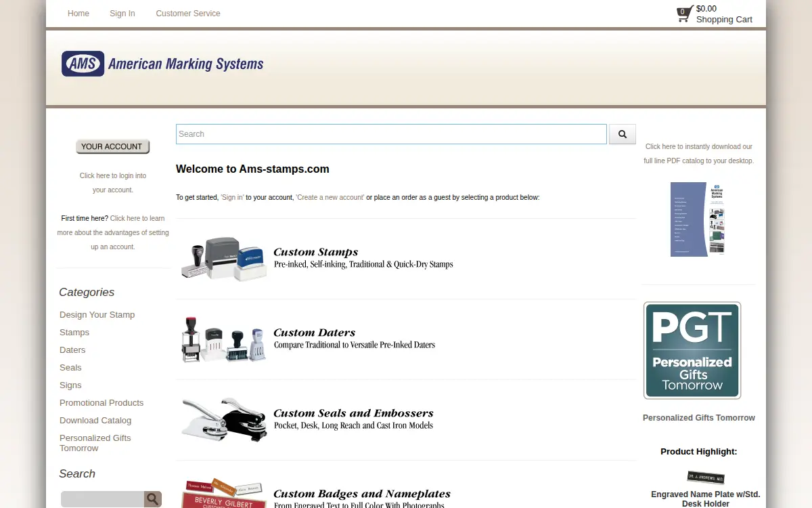812x508 pixels.
Task: Click the Custom Badges and Nameplates image
Action: 224,493
